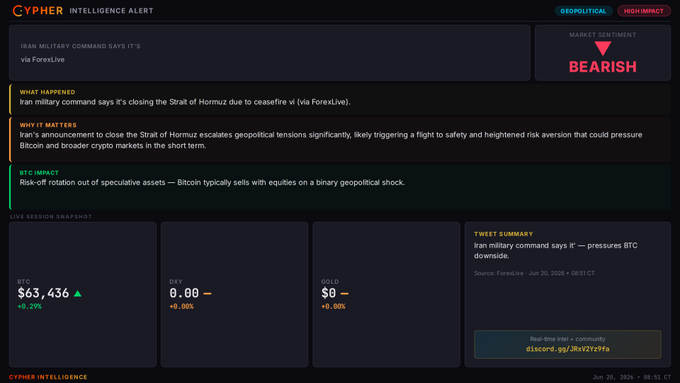Viewport: 680px width, 383px height.
Task: Click the Gold $0 value card
Action: click(x=386, y=295)
